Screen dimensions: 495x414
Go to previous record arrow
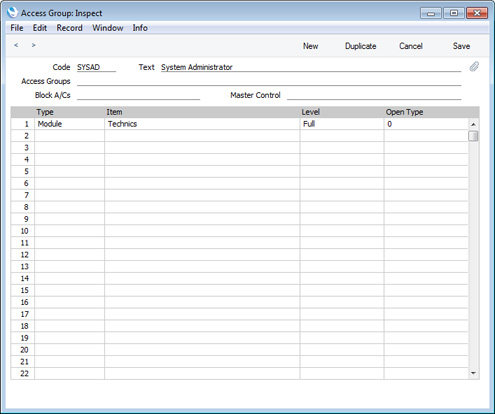coord(16,45)
